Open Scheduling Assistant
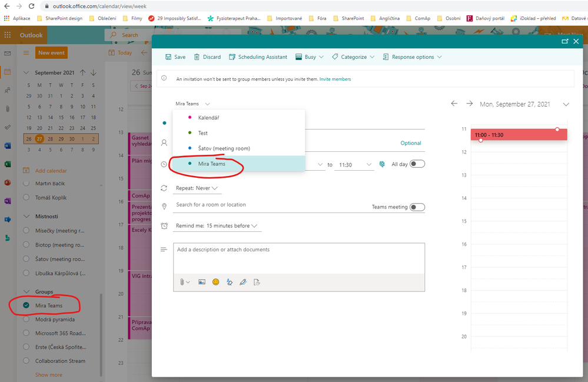Viewport: 588px width, 382px height. (x=258, y=57)
